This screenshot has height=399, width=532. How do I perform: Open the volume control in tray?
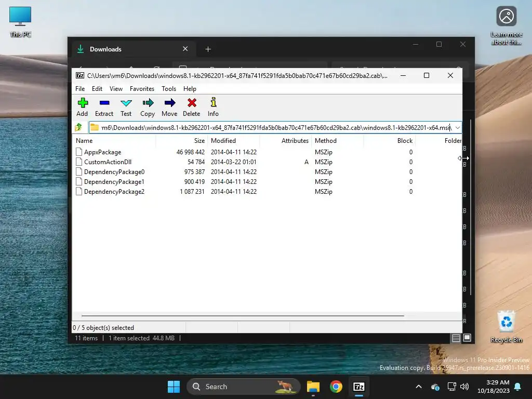point(464,387)
